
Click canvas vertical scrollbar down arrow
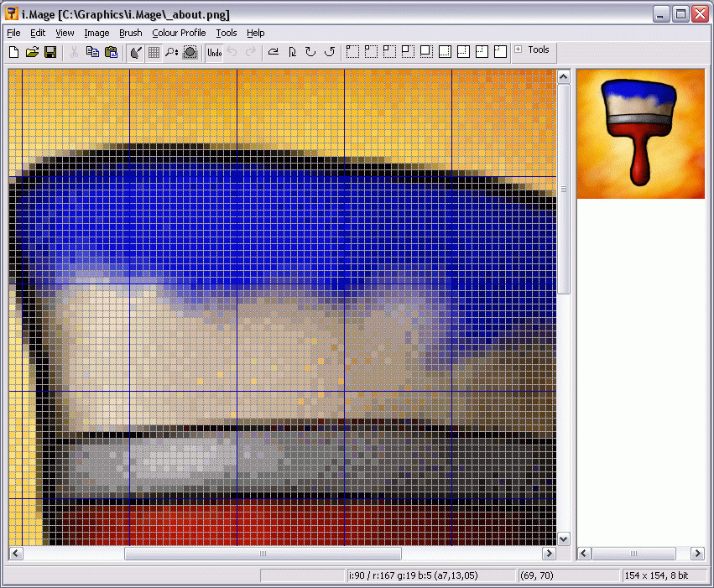pos(563,539)
